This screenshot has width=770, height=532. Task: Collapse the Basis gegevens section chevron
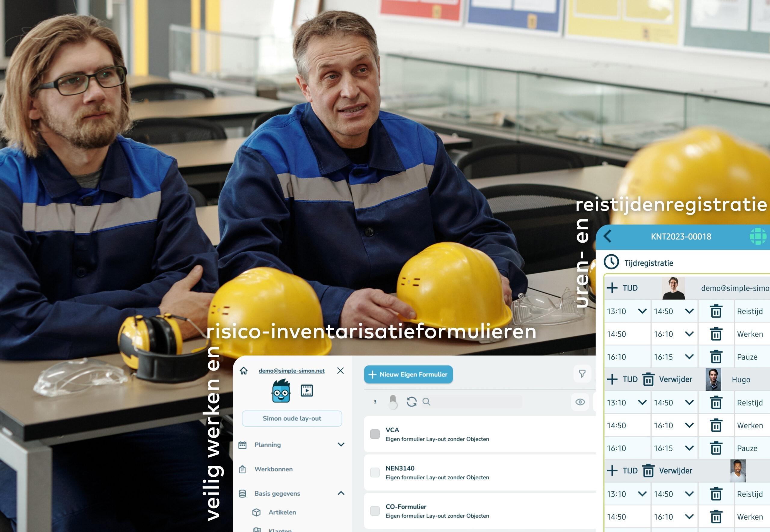point(341,493)
